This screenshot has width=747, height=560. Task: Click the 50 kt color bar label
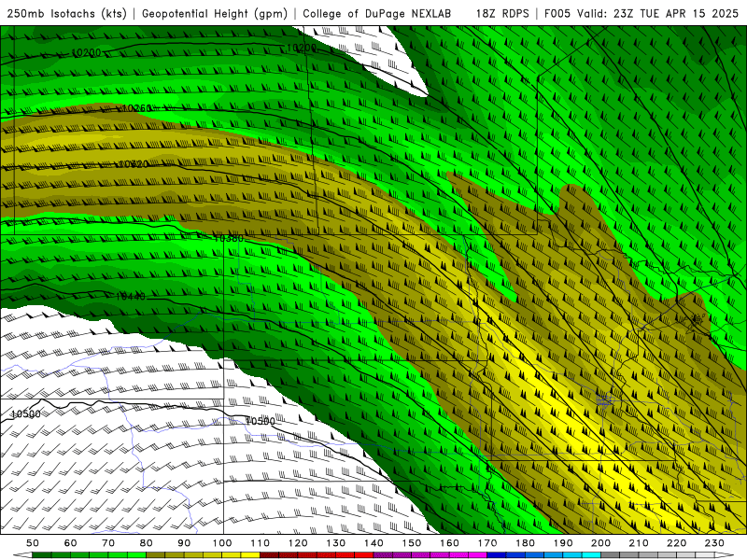[33, 543]
